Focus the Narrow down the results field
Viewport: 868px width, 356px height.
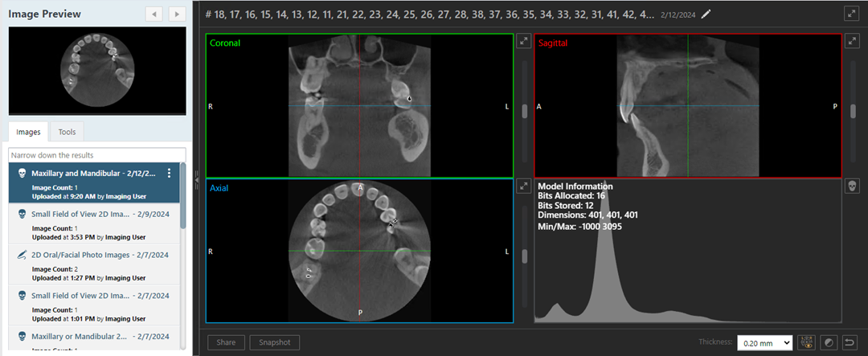[x=96, y=154]
